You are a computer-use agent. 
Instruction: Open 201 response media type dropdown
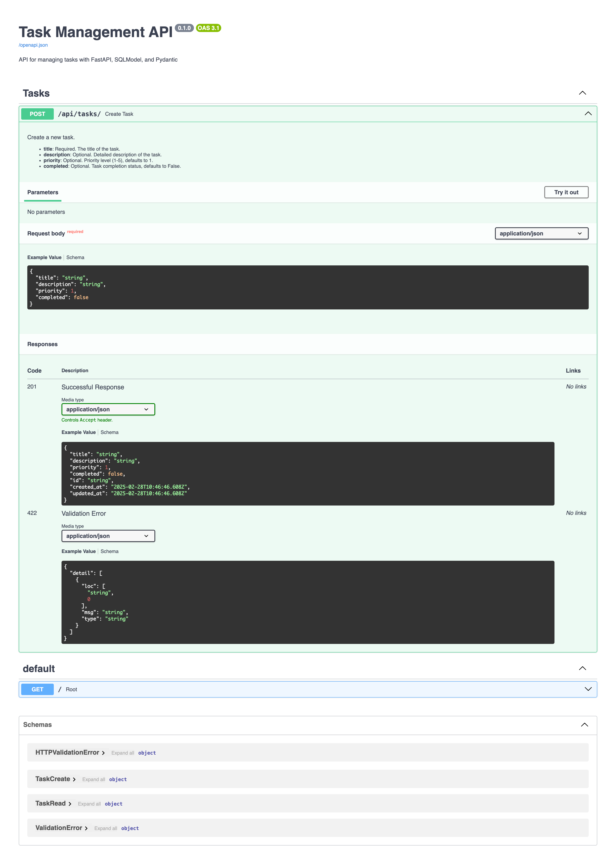tap(108, 409)
